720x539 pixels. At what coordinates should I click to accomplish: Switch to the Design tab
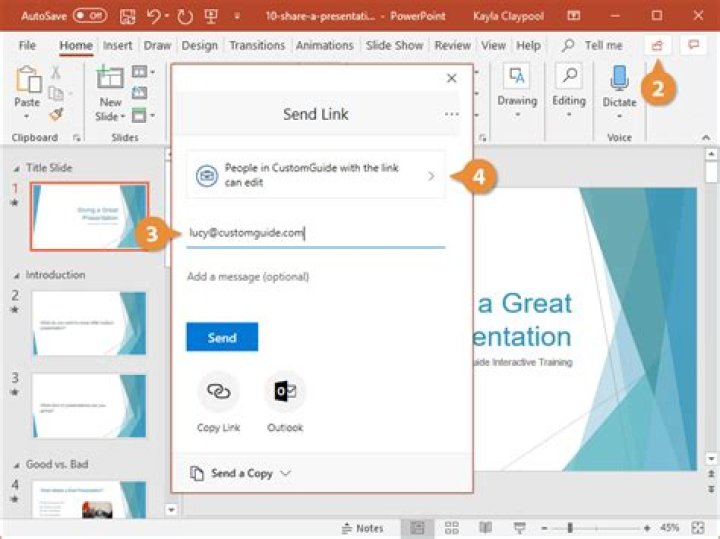(x=199, y=45)
